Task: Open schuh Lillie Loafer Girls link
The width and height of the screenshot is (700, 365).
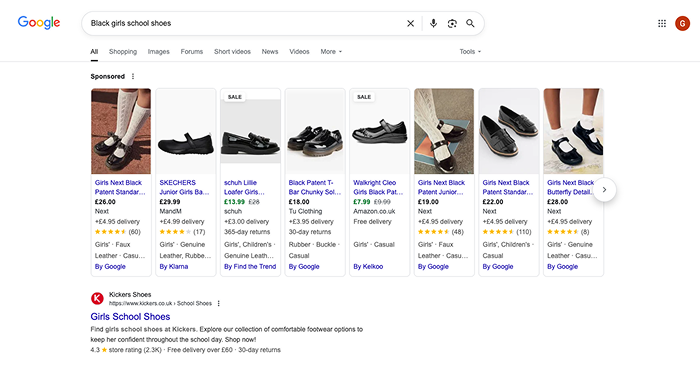Action: tap(244, 187)
